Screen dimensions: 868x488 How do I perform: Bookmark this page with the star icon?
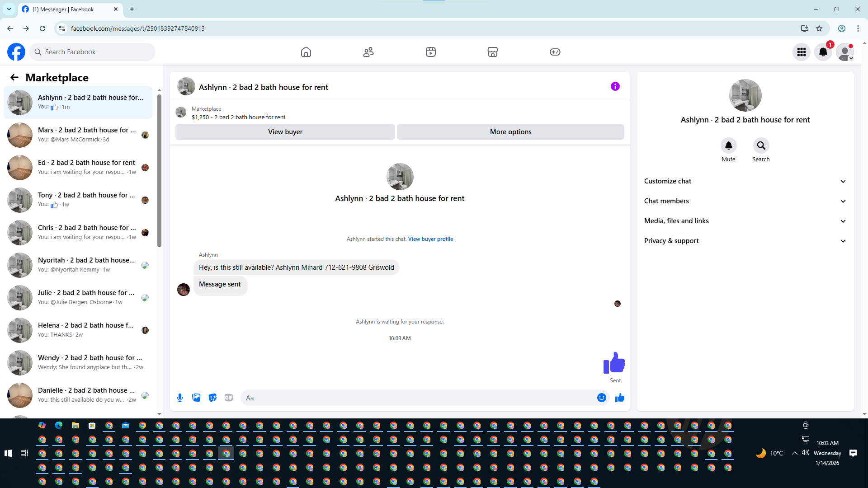pos(819,28)
